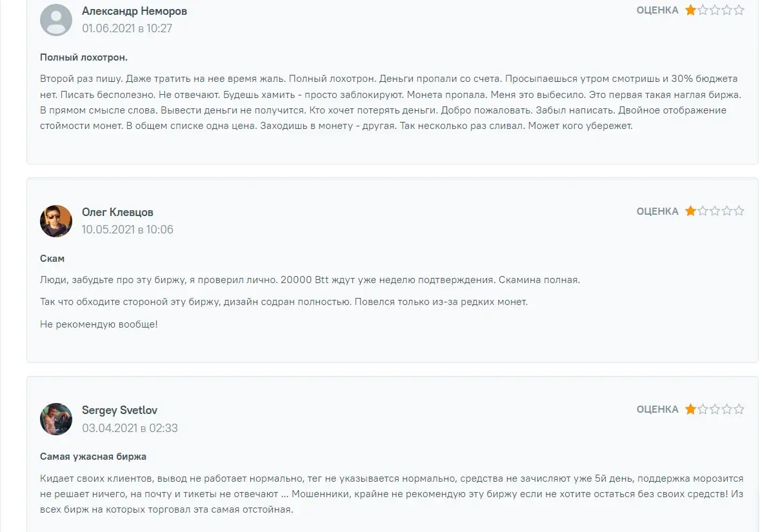Click the third star in Олег Клевцов's rating
Viewport: 760px width, 532px height.
tap(715, 211)
